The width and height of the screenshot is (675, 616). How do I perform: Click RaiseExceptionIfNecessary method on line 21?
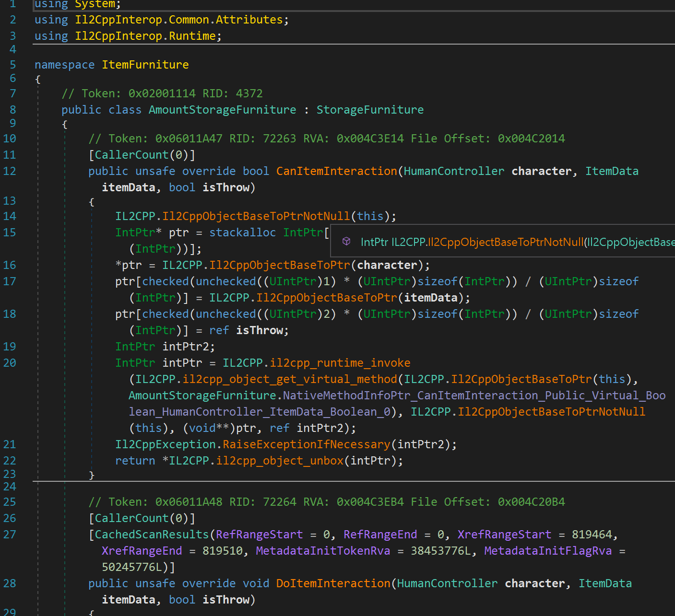tap(307, 444)
